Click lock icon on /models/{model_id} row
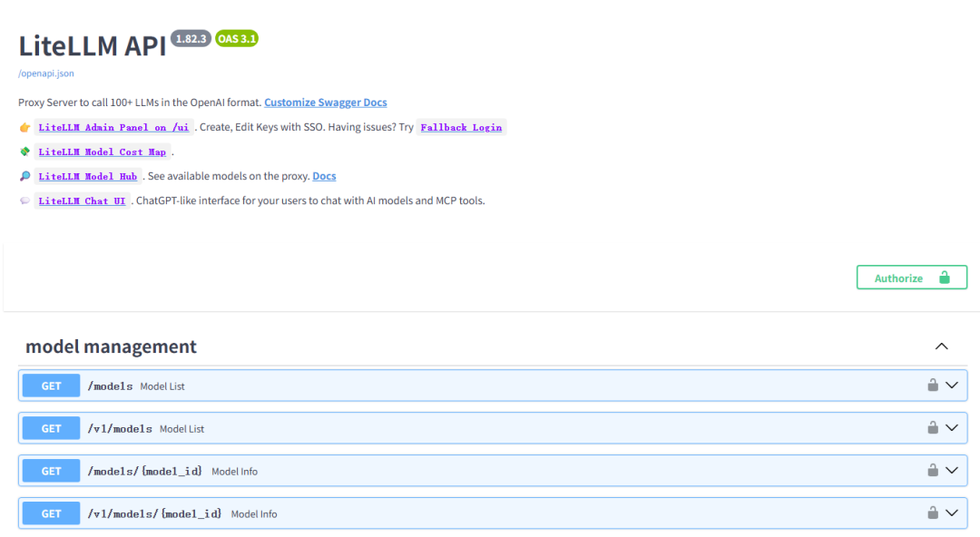The image size is (980, 537). [x=933, y=470]
